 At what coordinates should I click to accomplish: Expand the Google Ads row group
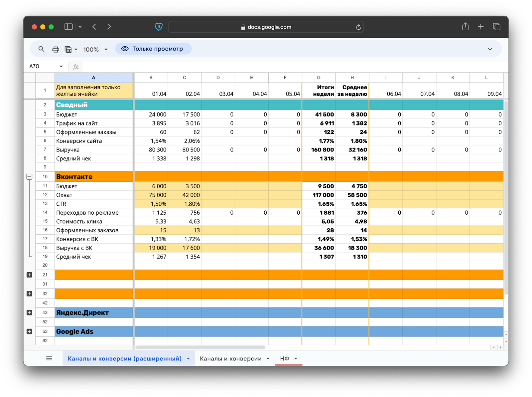(x=29, y=332)
